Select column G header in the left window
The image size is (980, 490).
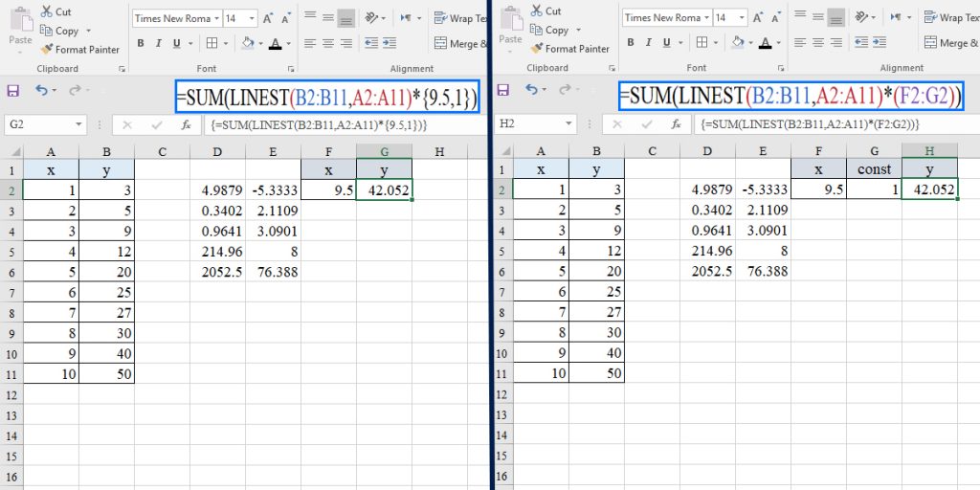[x=385, y=151]
